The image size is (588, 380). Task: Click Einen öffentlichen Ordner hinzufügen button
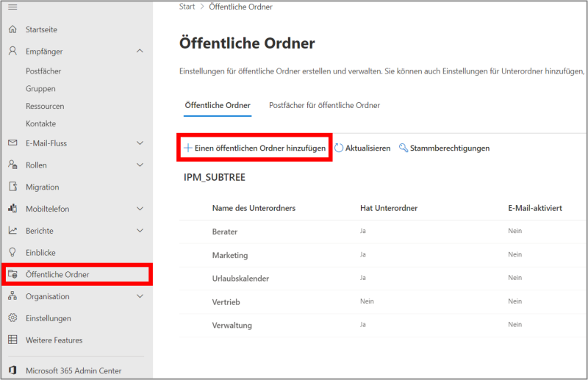pyautogui.click(x=254, y=148)
